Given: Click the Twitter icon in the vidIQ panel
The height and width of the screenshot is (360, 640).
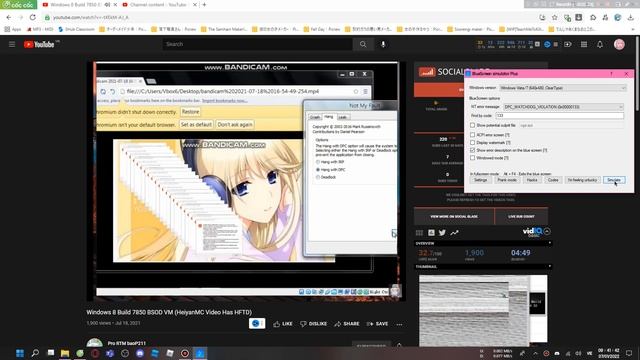Looking at the screenshot, I should 442,233.
